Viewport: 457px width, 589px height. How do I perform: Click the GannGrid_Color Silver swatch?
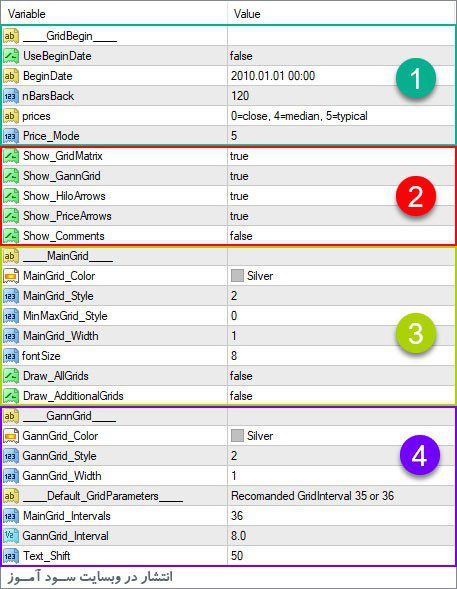point(237,436)
